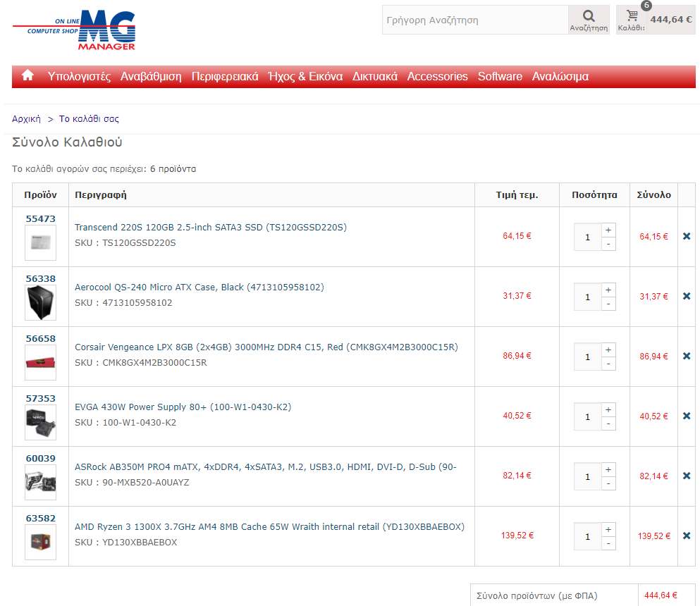Open the Accessories menu

tap(438, 77)
